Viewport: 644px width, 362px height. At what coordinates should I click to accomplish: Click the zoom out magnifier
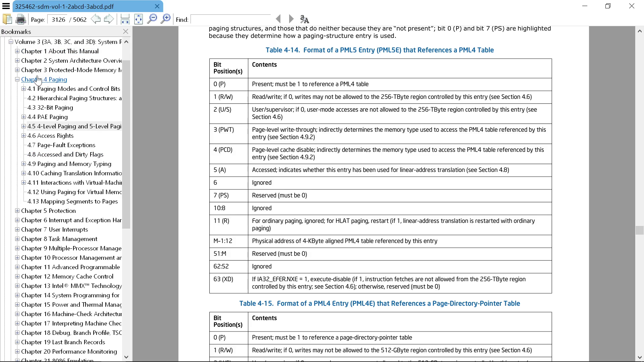tap(152, 19)
